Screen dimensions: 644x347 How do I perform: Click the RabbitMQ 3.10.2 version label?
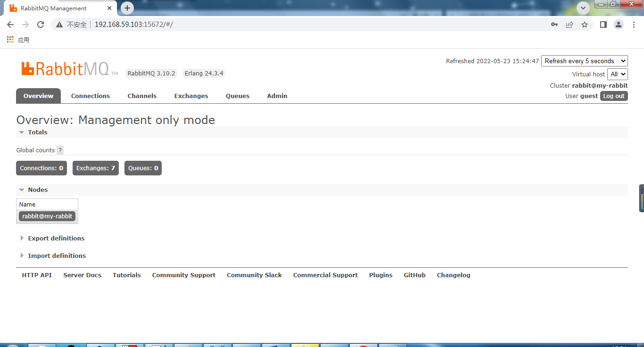click(151, 74)
